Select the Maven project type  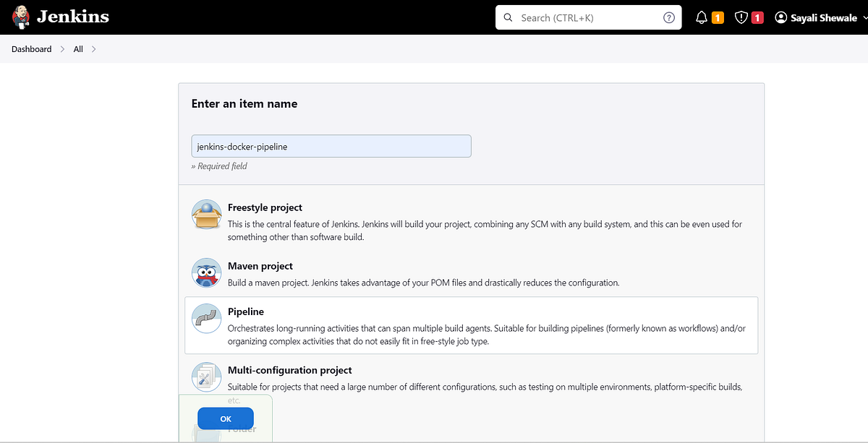[x=260, y=266]
